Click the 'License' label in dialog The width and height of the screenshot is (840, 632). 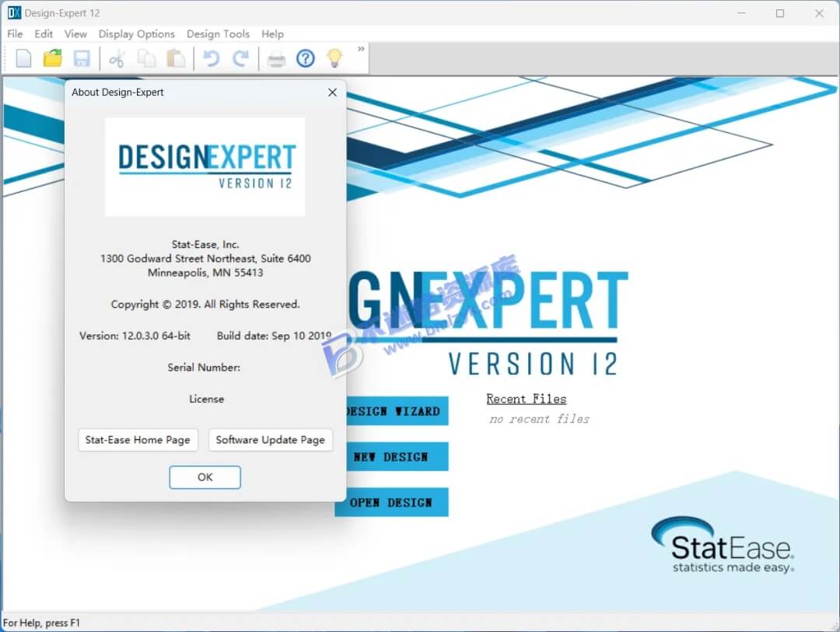pyautogui.click(x=206, y=399)
